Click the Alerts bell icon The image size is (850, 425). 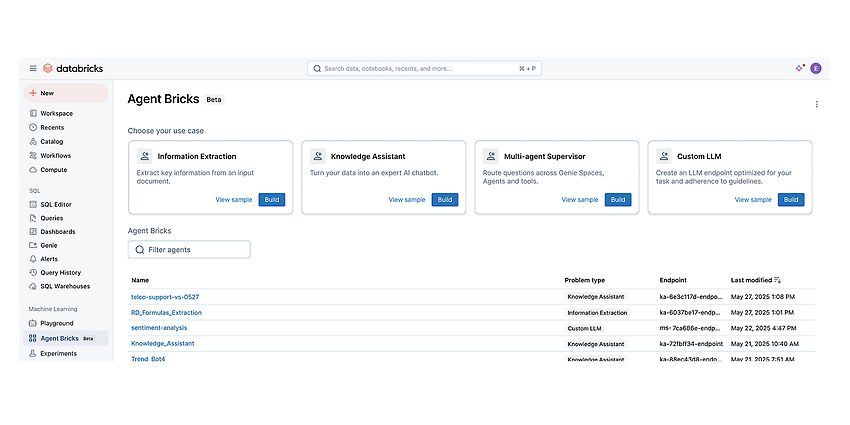(33, 259)
